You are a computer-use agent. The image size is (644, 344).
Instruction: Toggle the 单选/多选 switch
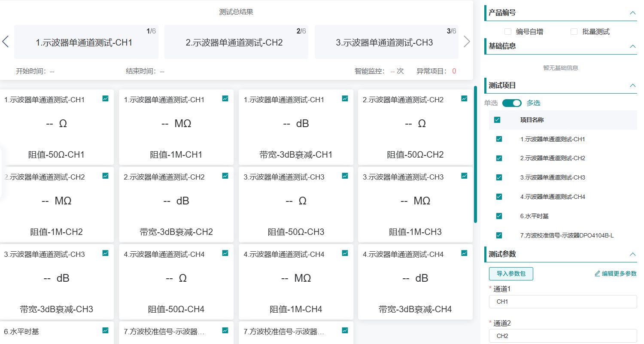tap(512, 103)
